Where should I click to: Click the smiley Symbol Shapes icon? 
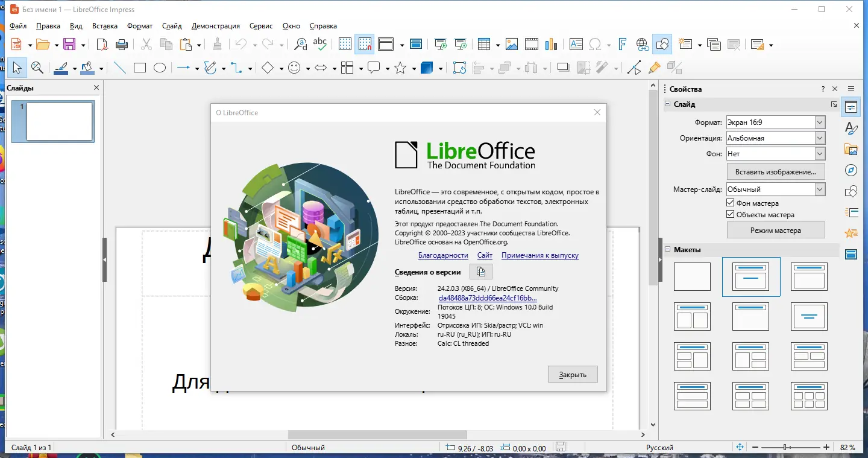294,68
